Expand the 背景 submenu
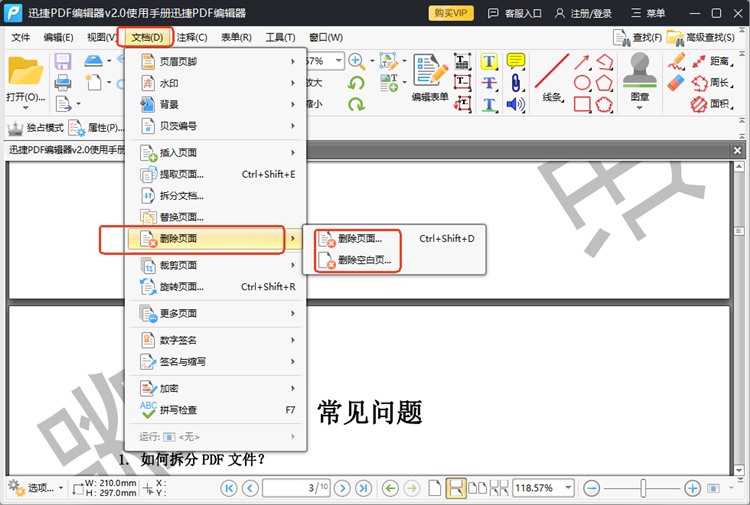Image resolution: width=750 pixels, height=505 pixels. click(x=215, y=104)
